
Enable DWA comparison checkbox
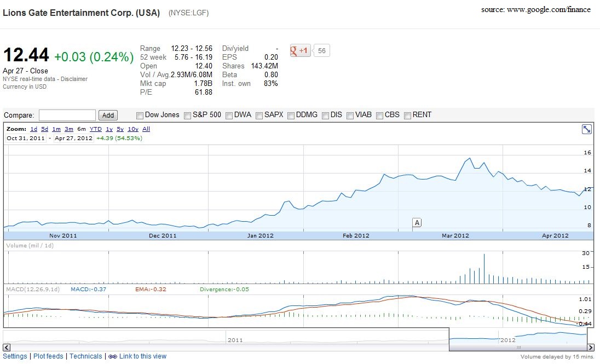(x=229, y=115)
